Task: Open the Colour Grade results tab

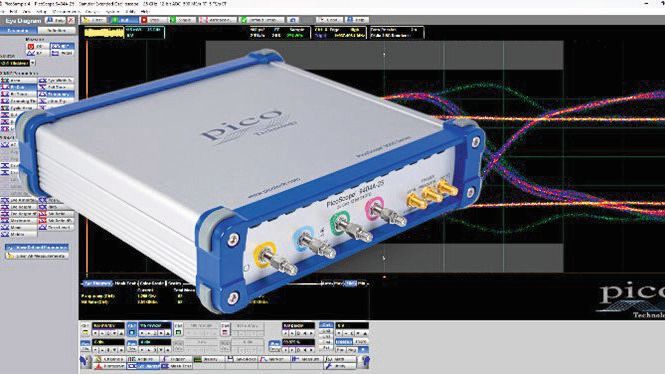Action: 152,283
